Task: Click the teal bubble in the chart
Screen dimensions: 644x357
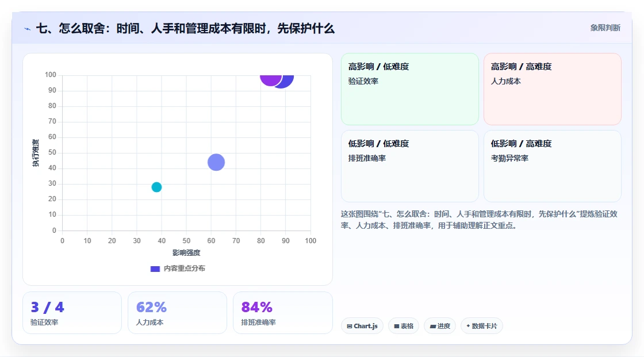Action: coord(156,187)
